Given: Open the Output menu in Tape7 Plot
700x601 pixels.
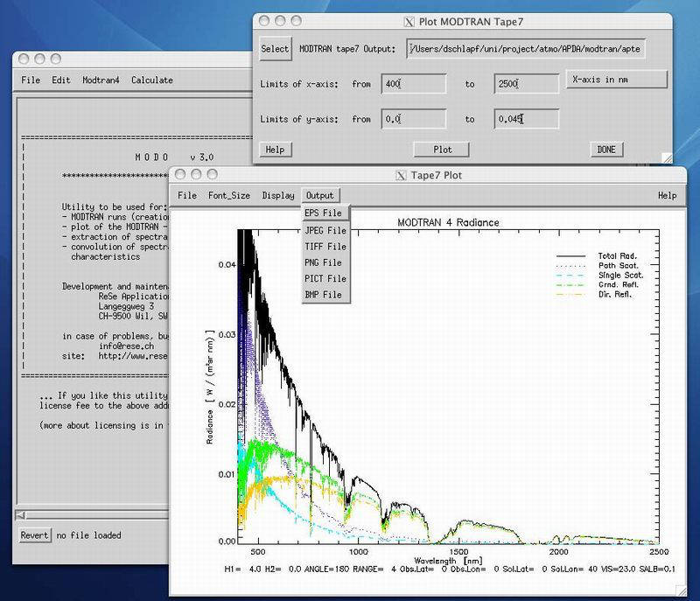Looking at the screenshot, I should point(320,195).
